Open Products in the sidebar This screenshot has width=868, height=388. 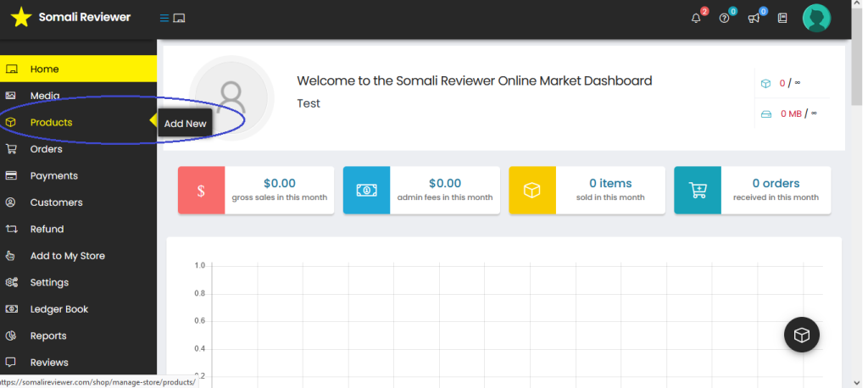pyautogui.click(x=78, y=122)
